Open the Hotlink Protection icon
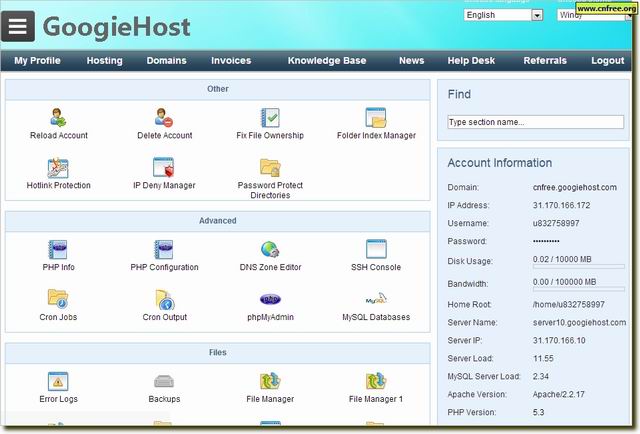 tap(58, 168)
